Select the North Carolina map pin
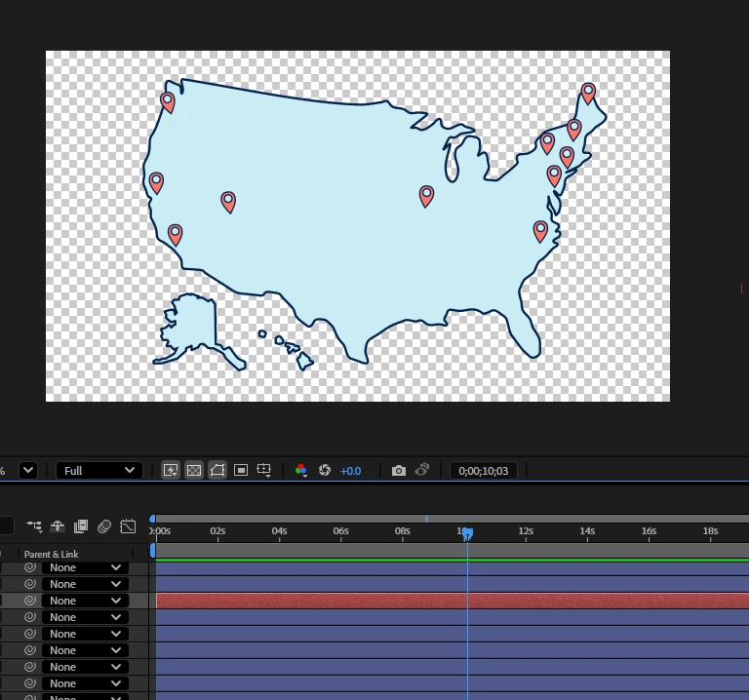This screenshot has height=700, width=749. pos(540,232)
